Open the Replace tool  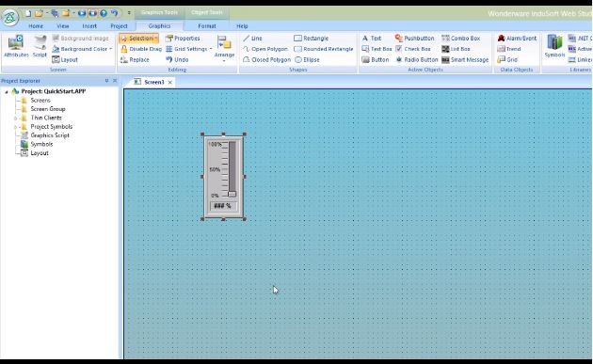(135, 59)
